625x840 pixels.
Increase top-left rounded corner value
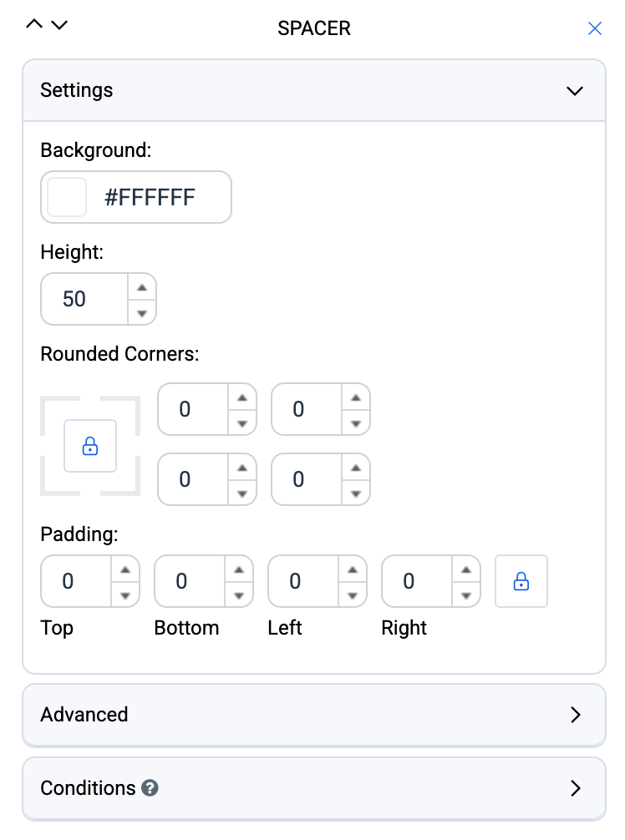[242, 397]
